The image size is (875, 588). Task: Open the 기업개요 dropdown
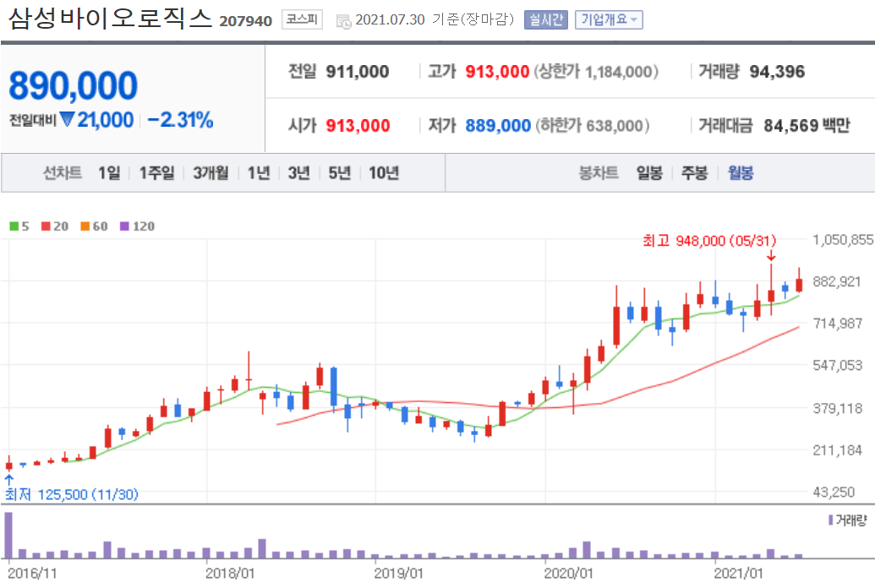(x=609, y=20)
